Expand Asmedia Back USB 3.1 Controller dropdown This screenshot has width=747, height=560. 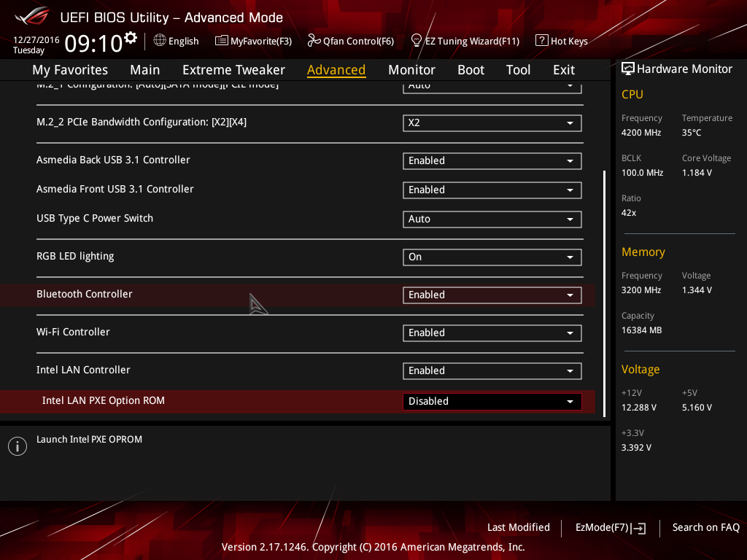pyautogui.click(x=492, y=161)
